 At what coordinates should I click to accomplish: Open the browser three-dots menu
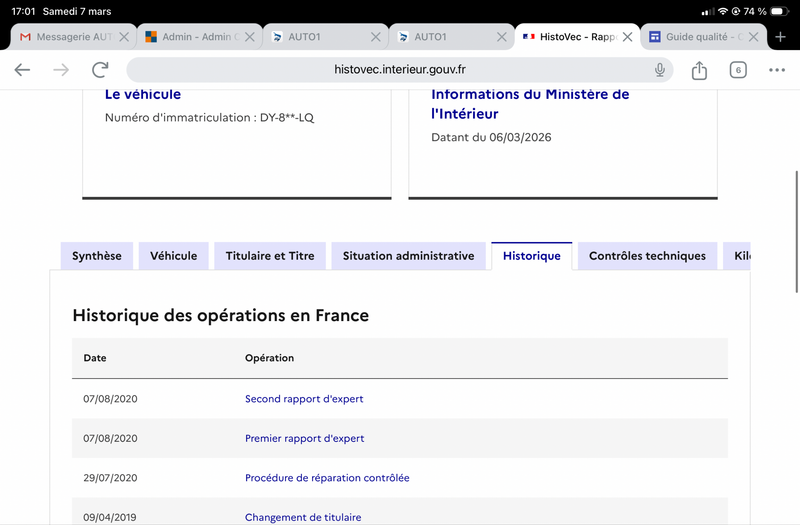(777, 70)
